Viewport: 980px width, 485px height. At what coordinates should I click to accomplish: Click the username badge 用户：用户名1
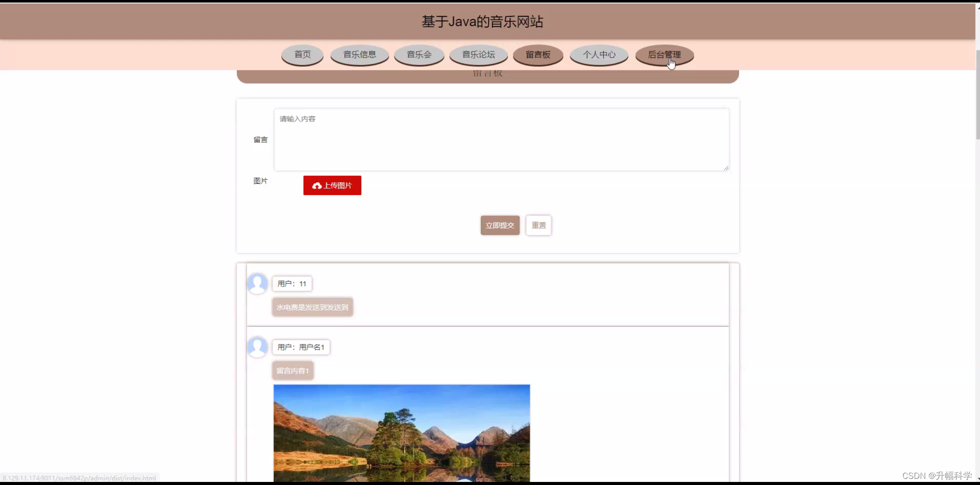[301, 347]
